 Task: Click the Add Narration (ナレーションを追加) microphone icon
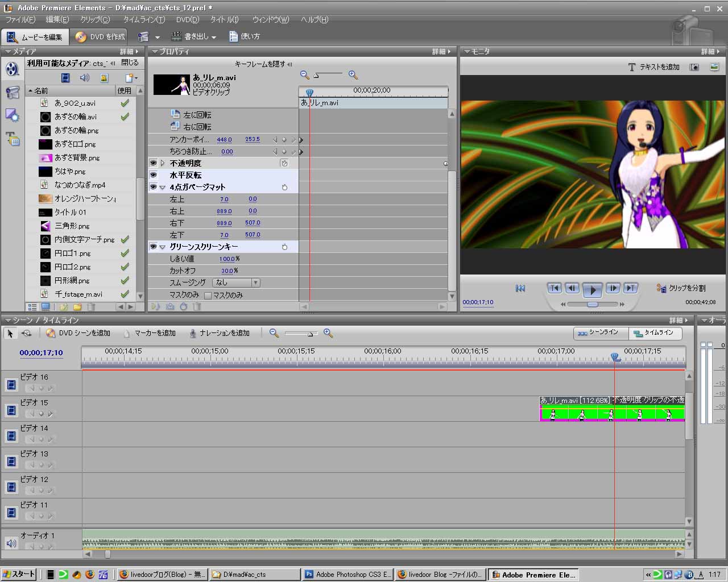coord(193,333)
